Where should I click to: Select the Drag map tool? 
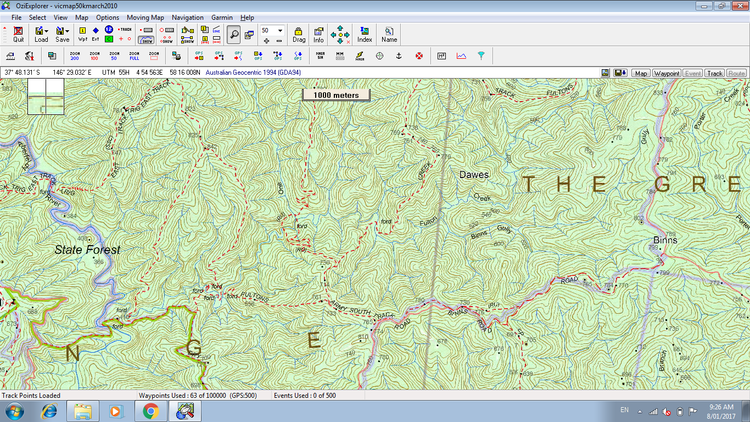pos(298,35)
